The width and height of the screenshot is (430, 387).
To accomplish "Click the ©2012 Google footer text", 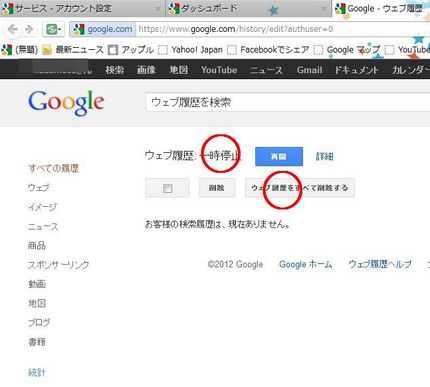I will [235, 264].
